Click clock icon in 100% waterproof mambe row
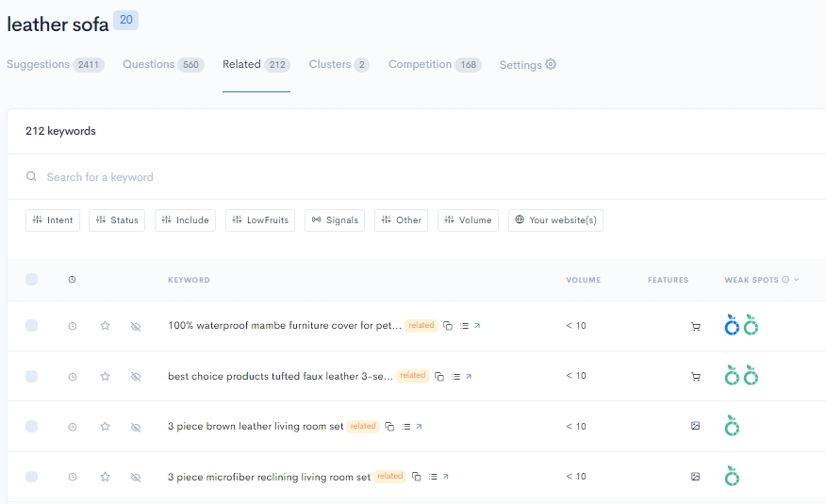The width and height of the screenshot is (826, 504). pyautogui.click(x=73, y=326)
